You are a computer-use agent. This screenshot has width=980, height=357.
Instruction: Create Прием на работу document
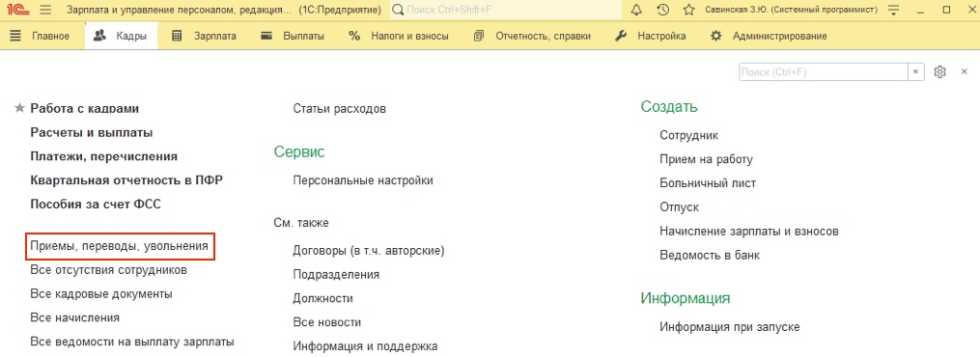pos(706,160)
